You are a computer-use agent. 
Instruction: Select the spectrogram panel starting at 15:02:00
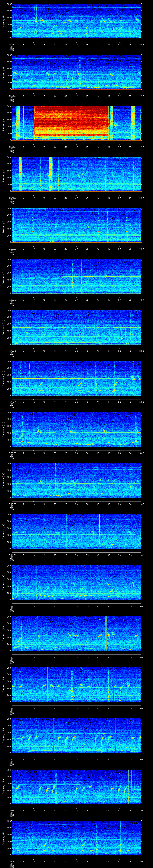pyautogui.click(x=76, y=72)
